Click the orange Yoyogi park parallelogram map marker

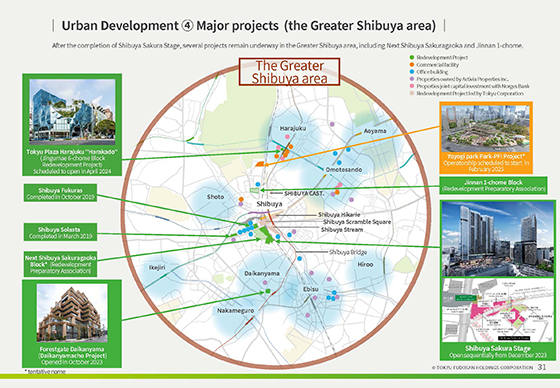[x=260, y=164]
